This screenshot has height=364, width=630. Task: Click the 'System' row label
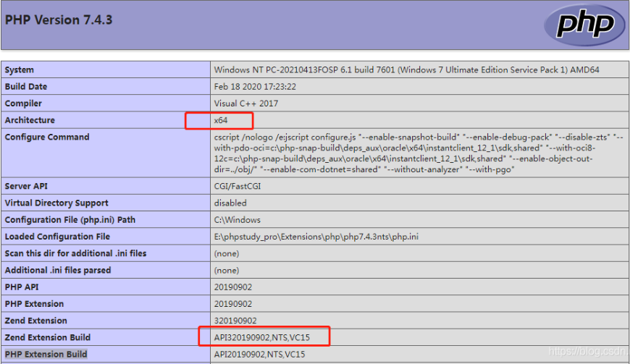[x=20, y=69]
